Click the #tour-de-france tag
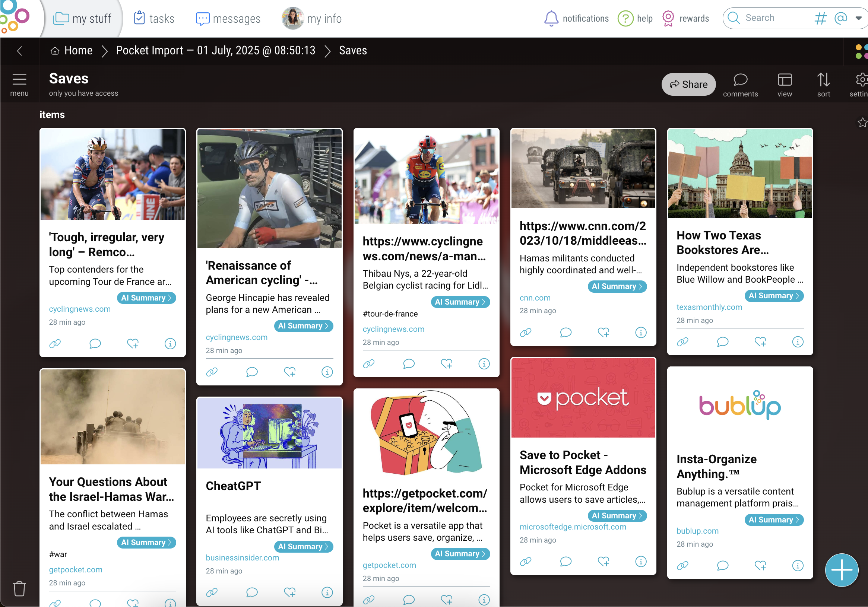The width and height of the screenshot is (868, 607). tap(390, 314)
